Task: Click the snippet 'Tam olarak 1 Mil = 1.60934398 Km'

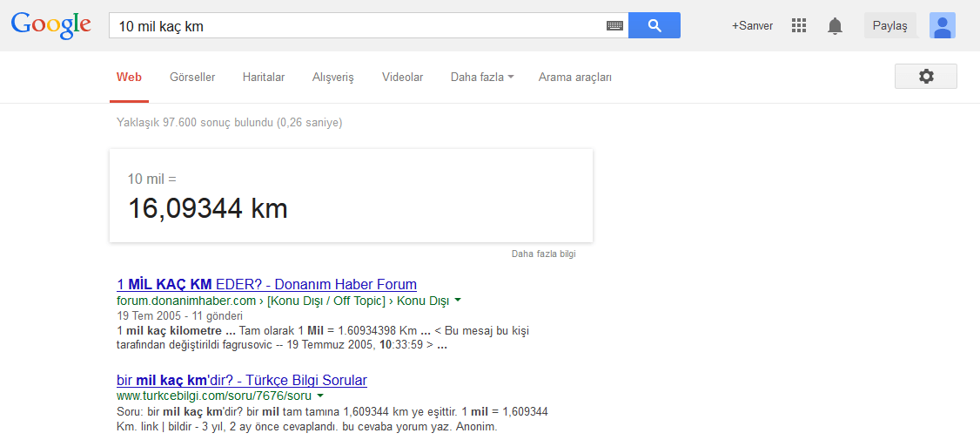Action: 326,330
